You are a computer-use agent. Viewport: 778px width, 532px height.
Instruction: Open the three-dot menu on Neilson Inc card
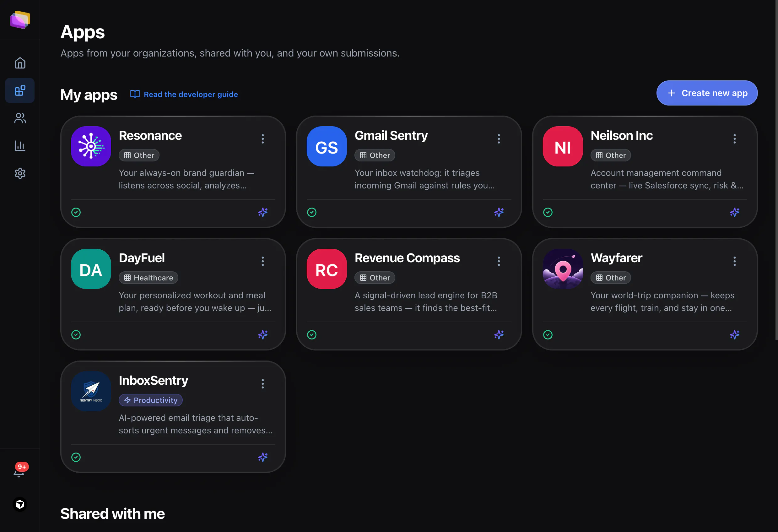click(x=734, y=138)
